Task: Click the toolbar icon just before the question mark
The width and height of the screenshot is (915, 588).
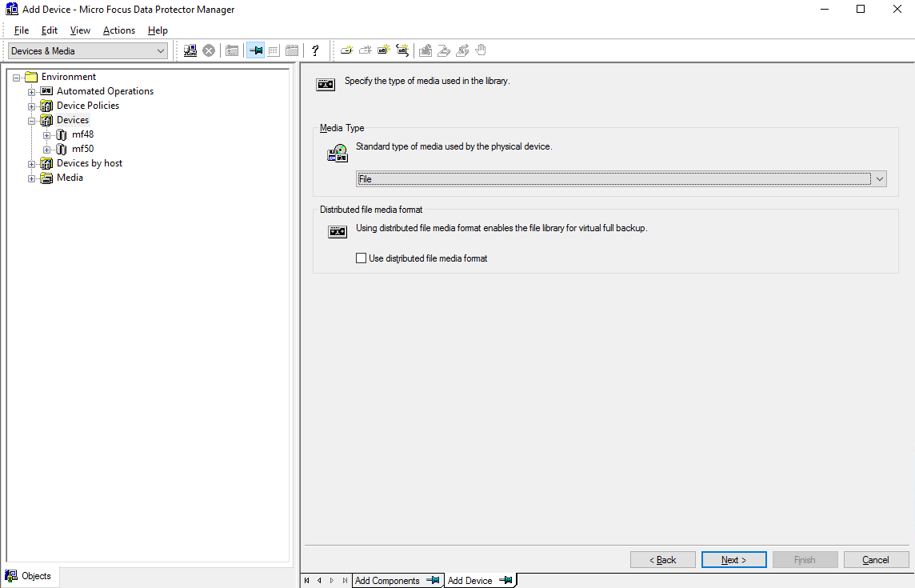Action: click(x=293, y=51)
